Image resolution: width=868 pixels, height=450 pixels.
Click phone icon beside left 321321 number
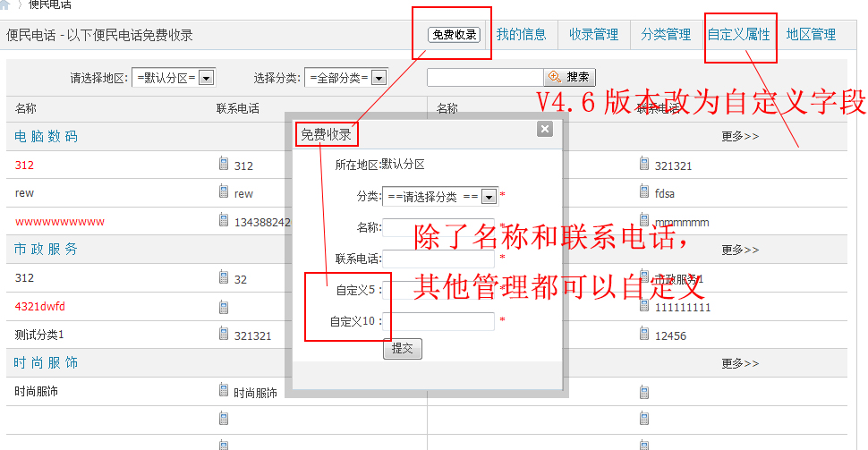click(224, 333)
